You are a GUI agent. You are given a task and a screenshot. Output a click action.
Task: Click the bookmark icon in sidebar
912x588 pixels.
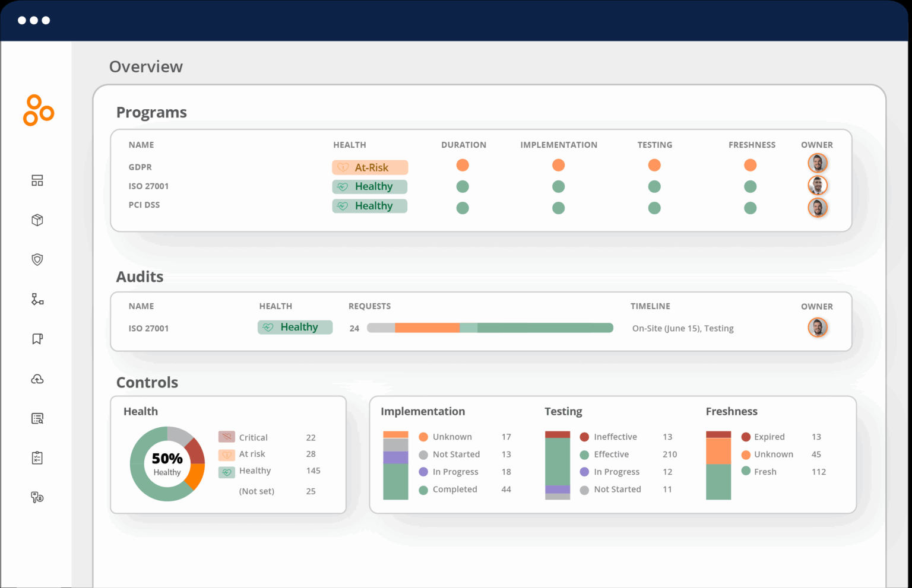coord(37,339)
